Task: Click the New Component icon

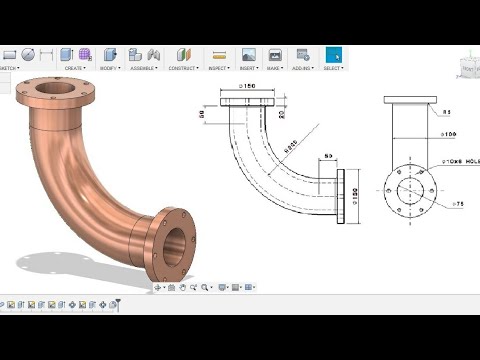Action: 135,55
